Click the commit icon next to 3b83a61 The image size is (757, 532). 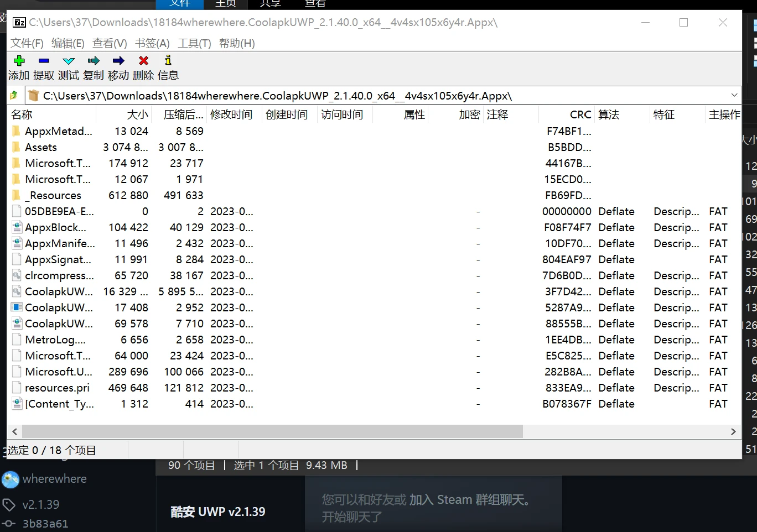click(8, 523)
